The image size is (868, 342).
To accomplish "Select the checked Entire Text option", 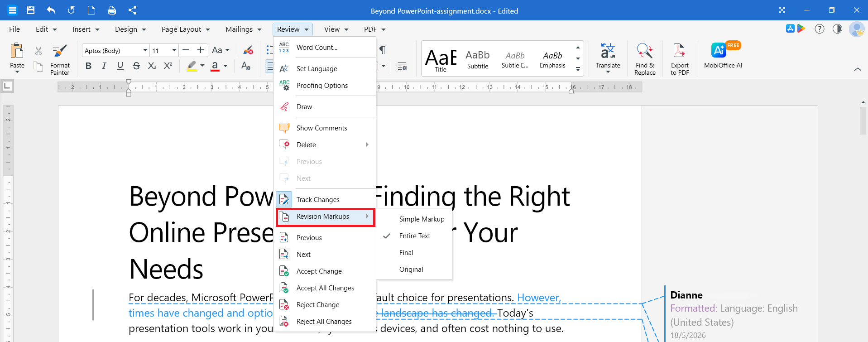I will point(414,236).
